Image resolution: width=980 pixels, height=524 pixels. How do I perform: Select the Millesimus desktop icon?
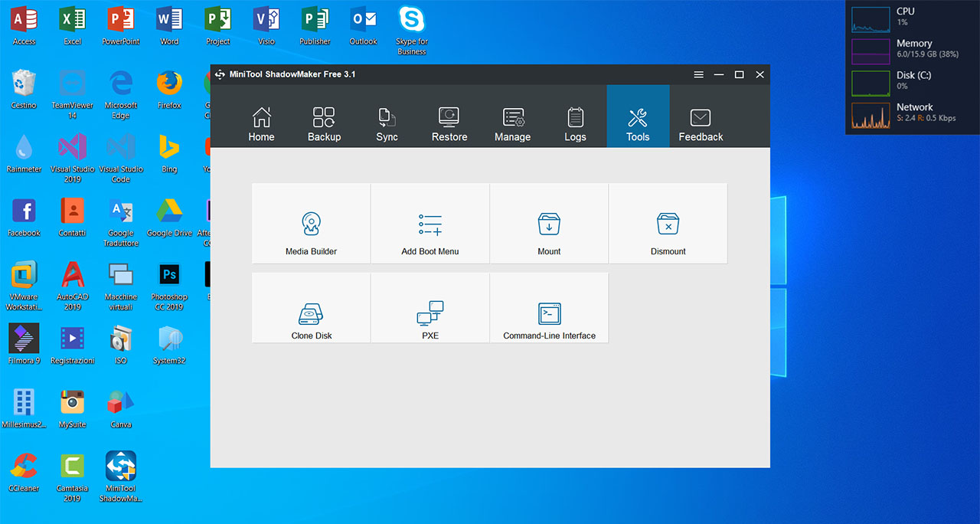pos(24,408)
